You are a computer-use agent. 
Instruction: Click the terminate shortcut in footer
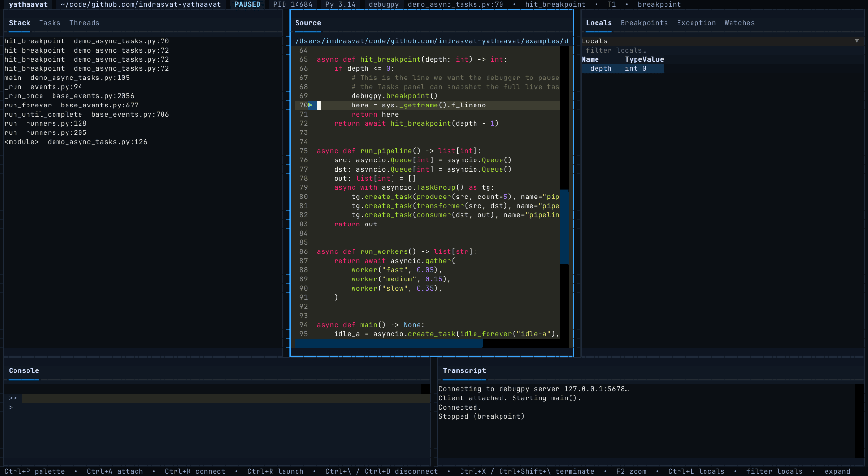click(x=527, y=471)
